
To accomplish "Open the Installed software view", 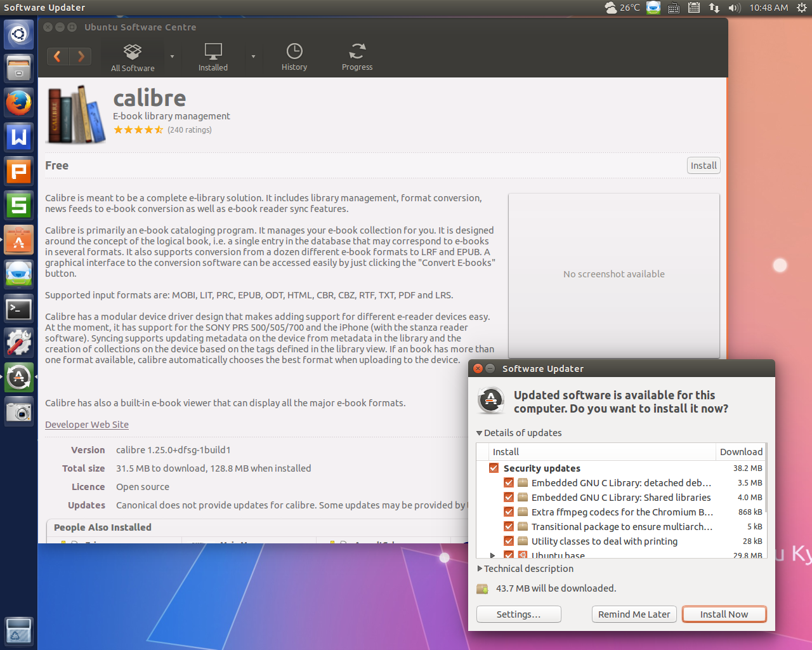I will click(213, 58).
